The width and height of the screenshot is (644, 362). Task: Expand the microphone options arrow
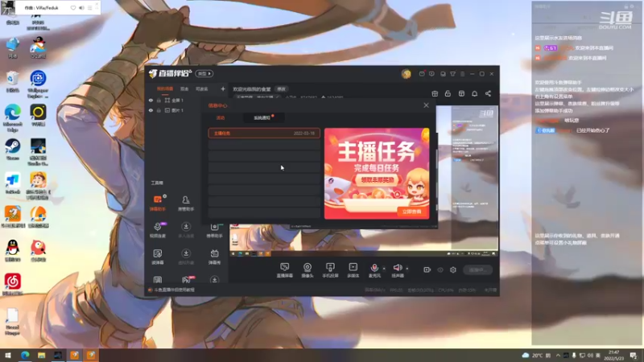click(x=384, y=269)
